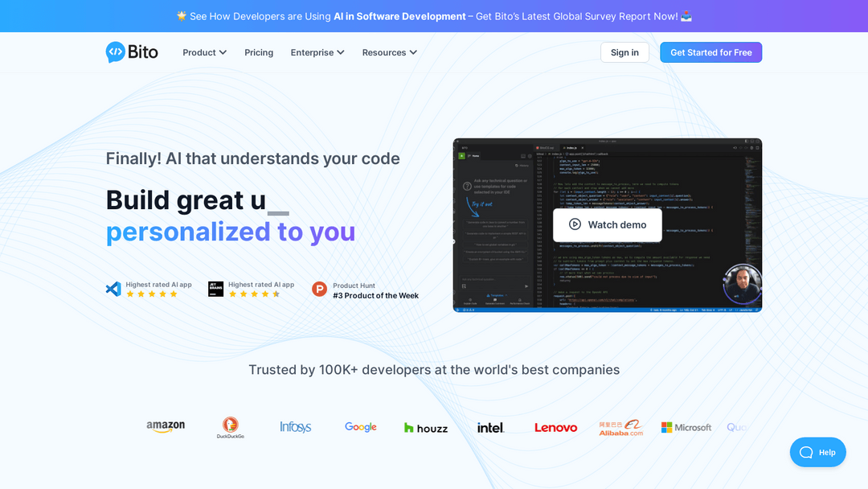Screen dimensions: 868x489
Task: Click the Amazon company logo
Action: tap(166, 427)
